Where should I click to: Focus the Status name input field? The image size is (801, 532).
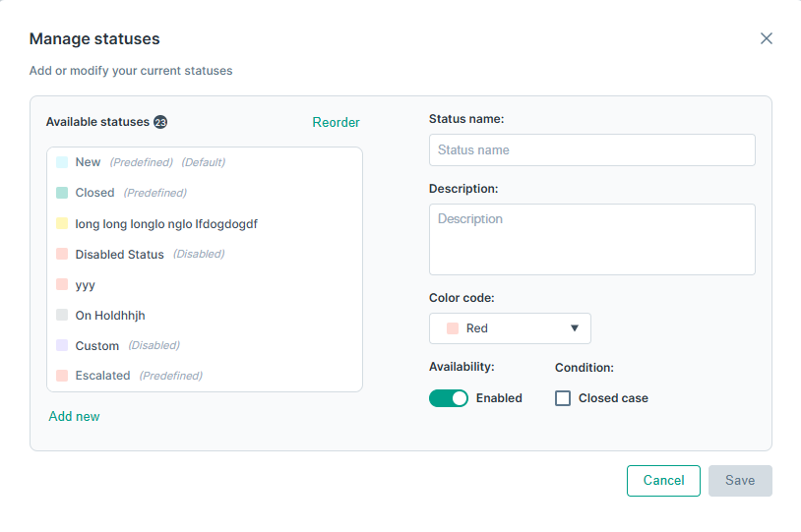coord(592,150)
